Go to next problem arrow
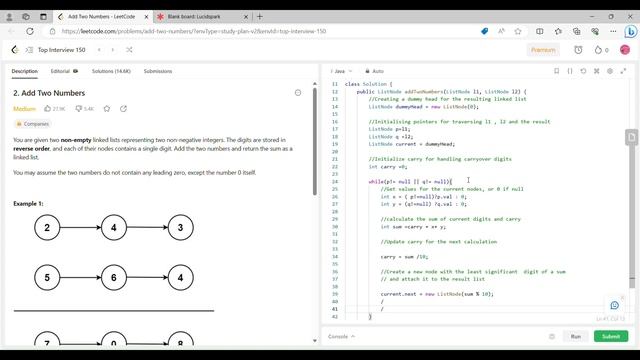 (x=113, y=50)
